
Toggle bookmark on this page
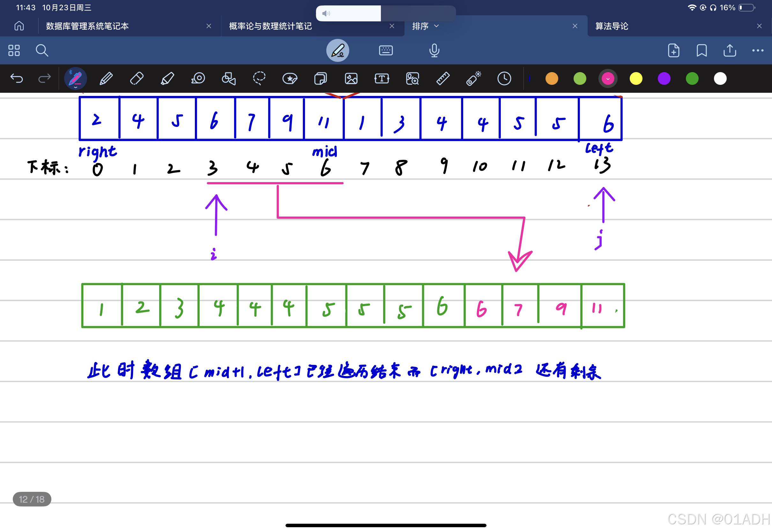pyautogui.click(x=702, y=51)
